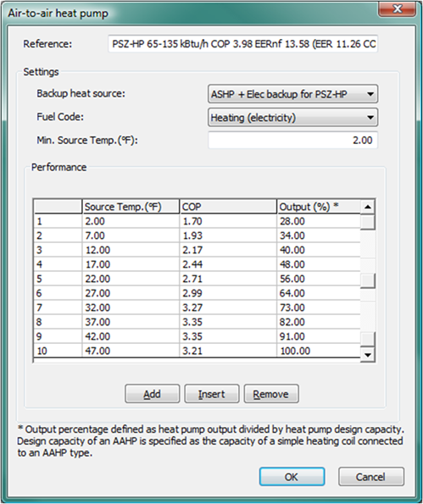Confirm with the OK button
The image size is (423, 504).
(x=292, y=476)
